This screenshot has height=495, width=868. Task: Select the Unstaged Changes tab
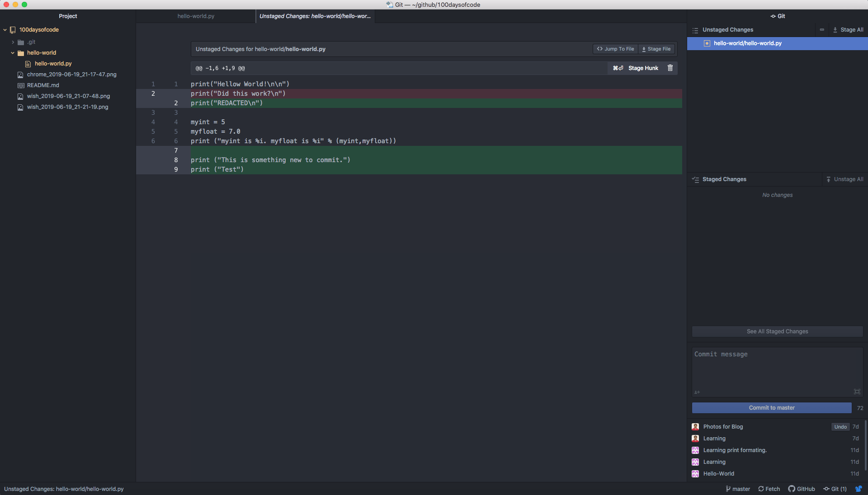pyautogui.click(x=314, y=16)
